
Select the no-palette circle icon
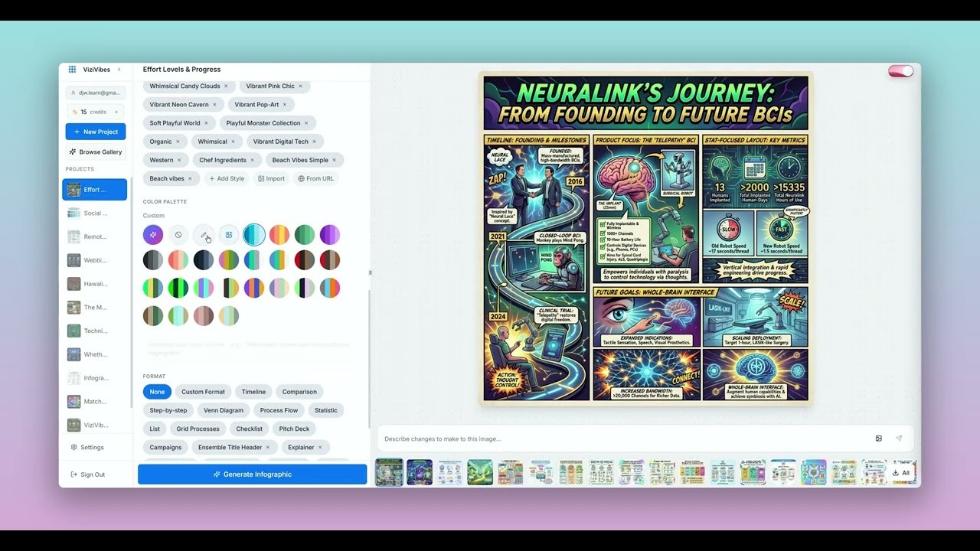coord(178,235)
